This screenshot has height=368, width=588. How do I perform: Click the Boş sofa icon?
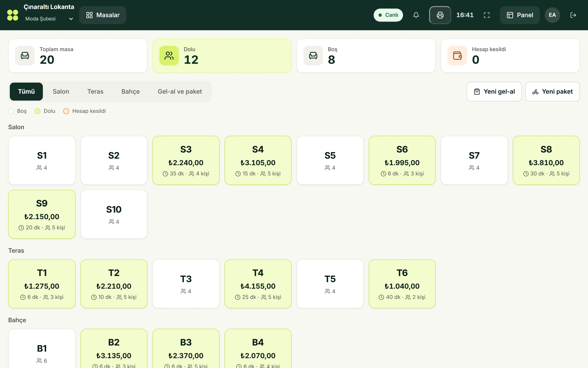pyautogui.click(x=313, y=55)
